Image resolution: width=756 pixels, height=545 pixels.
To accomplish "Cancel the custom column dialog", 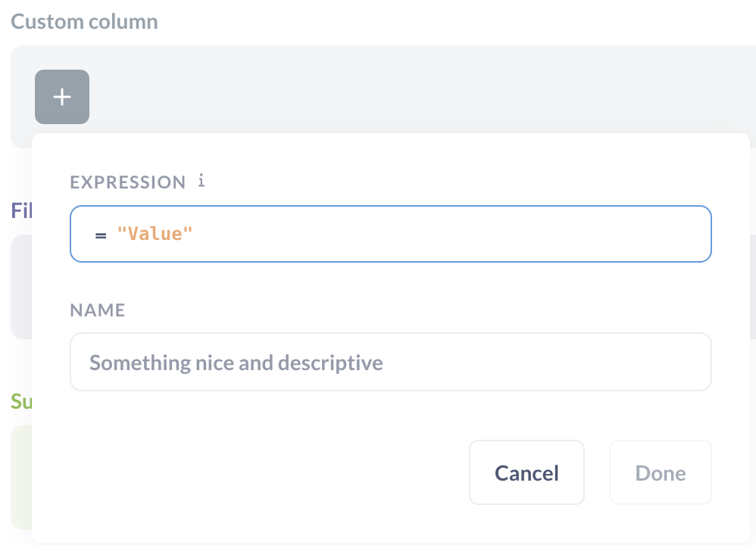I will pos(526,472).
